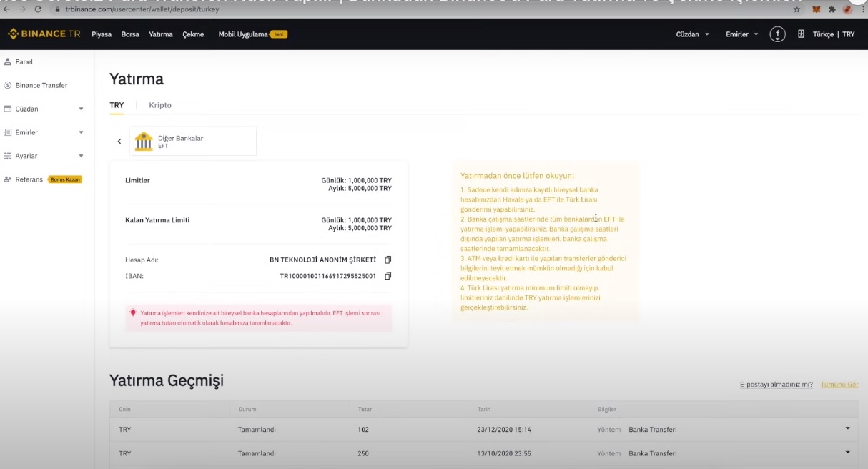868x469 pixels.
Task: Open the browser extensions puzzle icon
Action: pyautogui.click(x=832, y=9)
